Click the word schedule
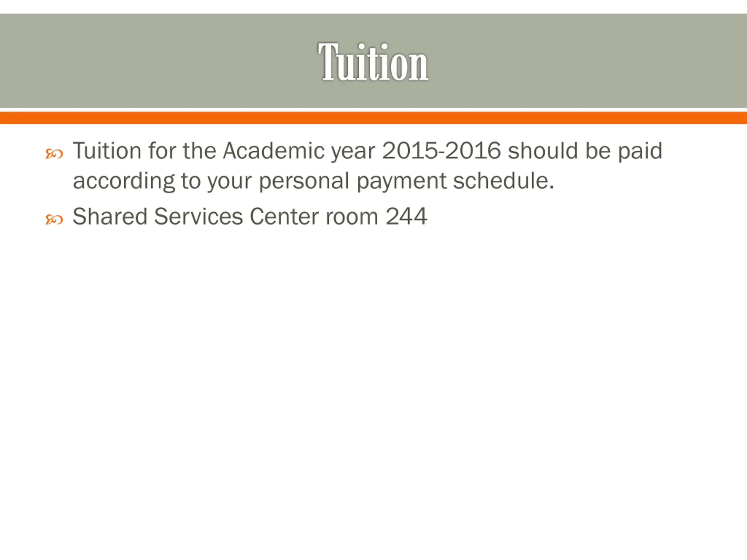The height and width of the screenshot is (560, 747). [504, 181]
